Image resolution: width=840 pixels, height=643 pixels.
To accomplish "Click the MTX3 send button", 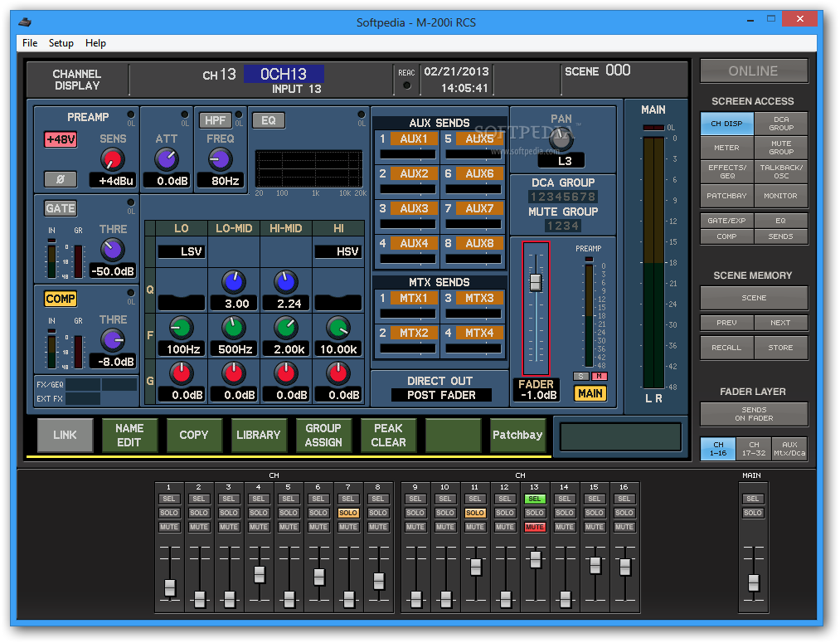I will pos(479,298).
